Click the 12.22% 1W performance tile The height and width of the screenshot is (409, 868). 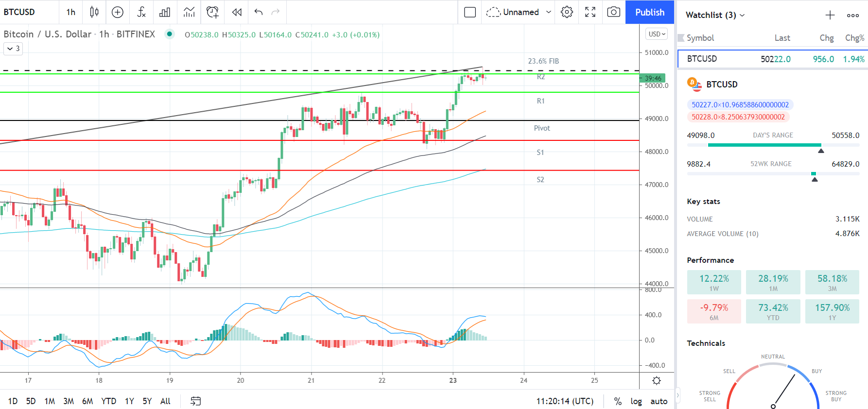pos(714,282)
